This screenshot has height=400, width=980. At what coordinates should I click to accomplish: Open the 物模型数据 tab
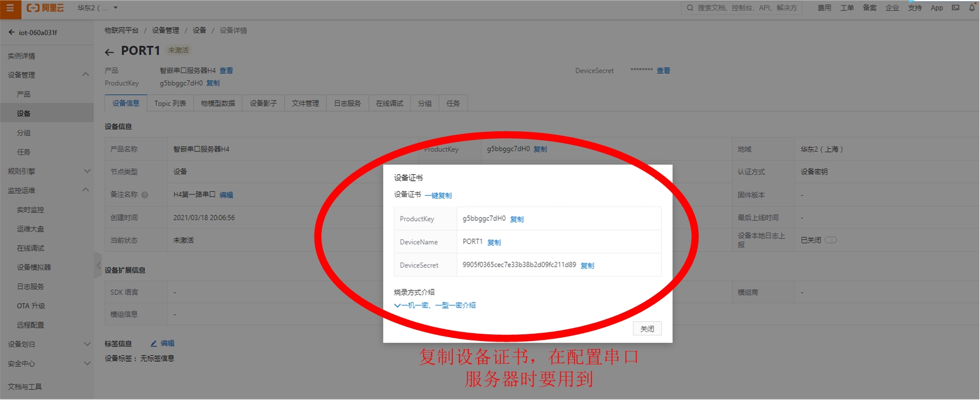[218, 103]
